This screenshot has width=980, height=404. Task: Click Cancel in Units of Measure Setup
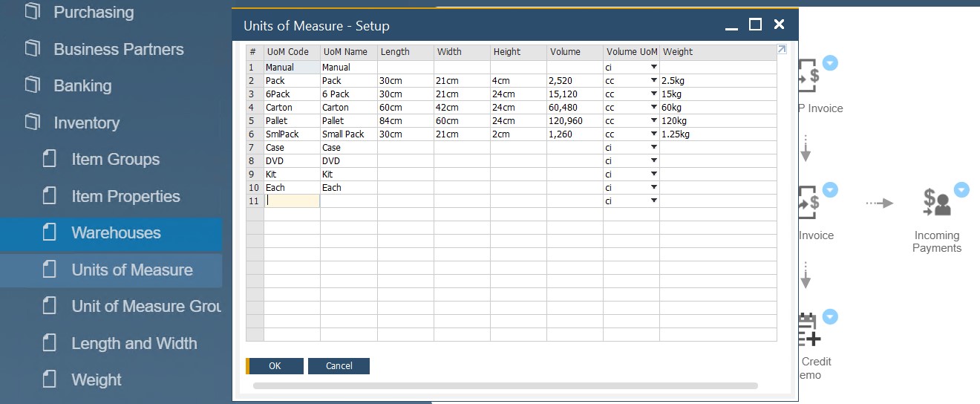click(339, 365)
